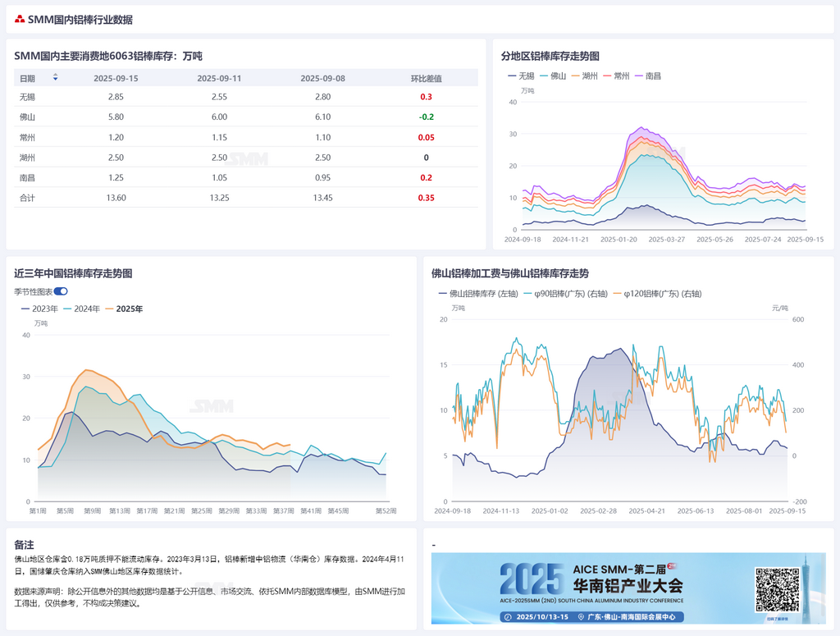840x636 pixels.
Task: Toggle the 南昌 legend entry
Action: (648, 76)
